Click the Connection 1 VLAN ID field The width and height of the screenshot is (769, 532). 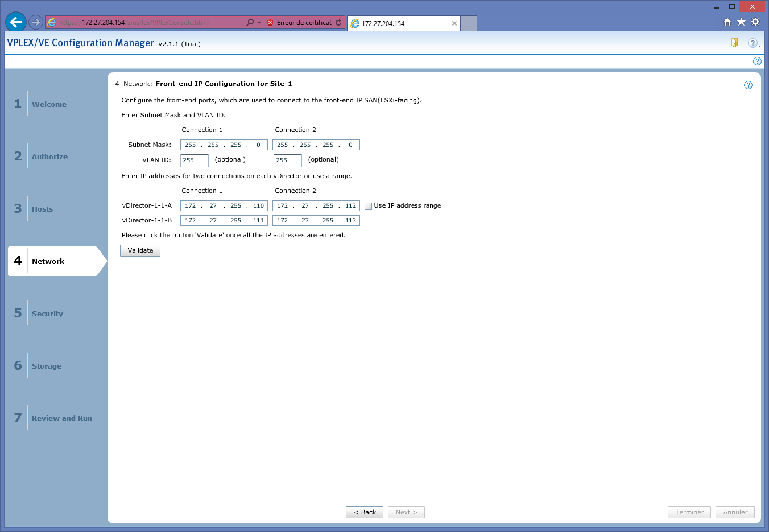tap(194, 160)
